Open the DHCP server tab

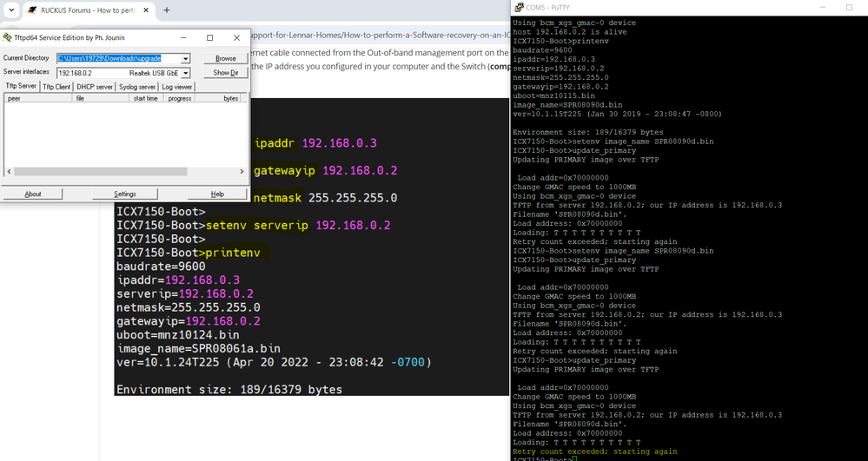click(95, 87)
